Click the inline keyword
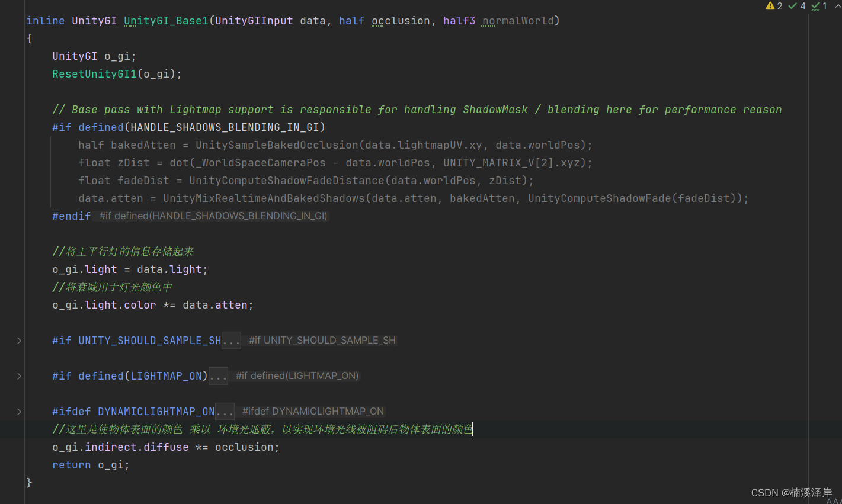This screenshot has width=842, height=504. 46,21
